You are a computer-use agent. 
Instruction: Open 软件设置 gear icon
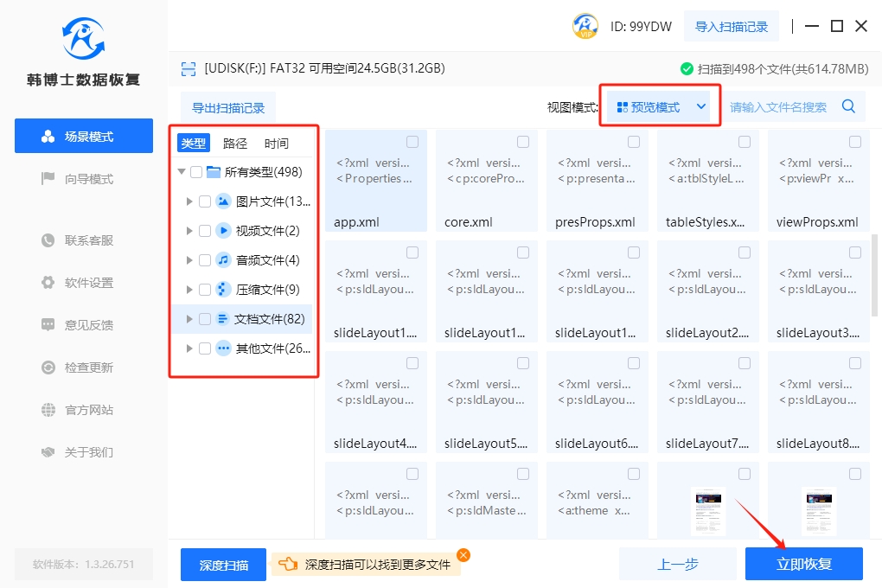[48, 283]
